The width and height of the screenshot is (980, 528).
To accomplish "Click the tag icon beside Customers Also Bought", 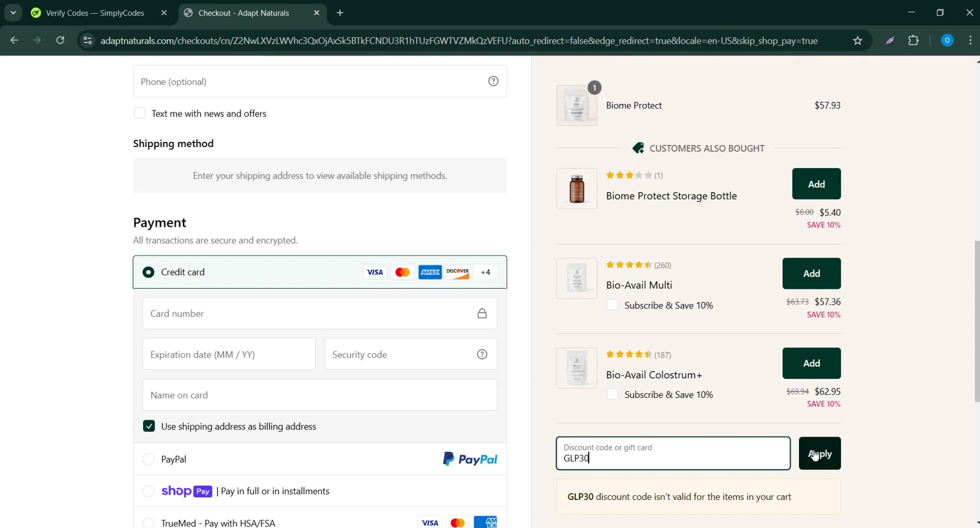I will point(638,148).
